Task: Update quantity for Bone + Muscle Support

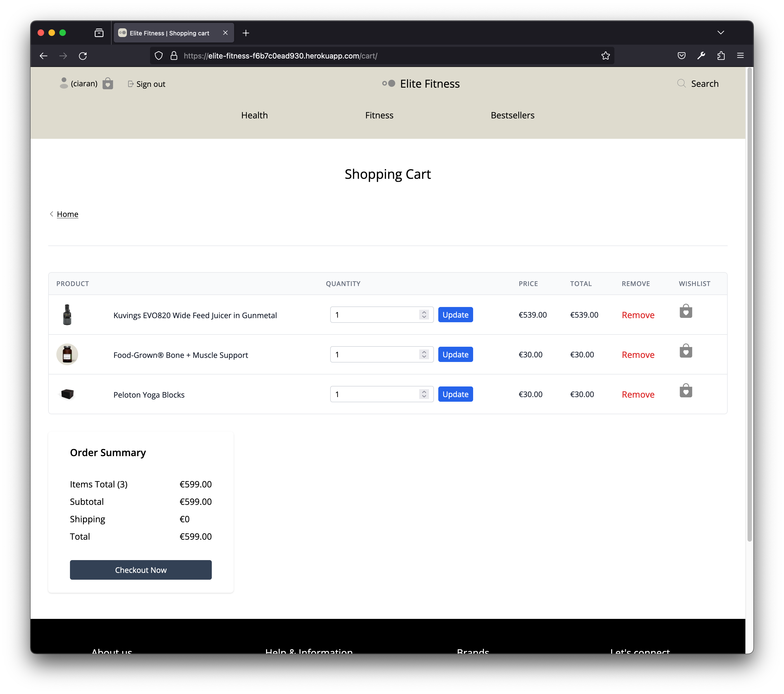Action: click(455, 354)
